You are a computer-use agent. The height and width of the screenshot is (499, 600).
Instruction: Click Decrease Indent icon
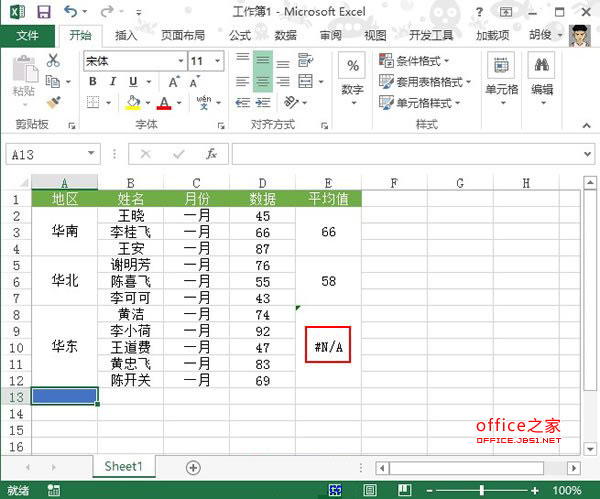243,102
